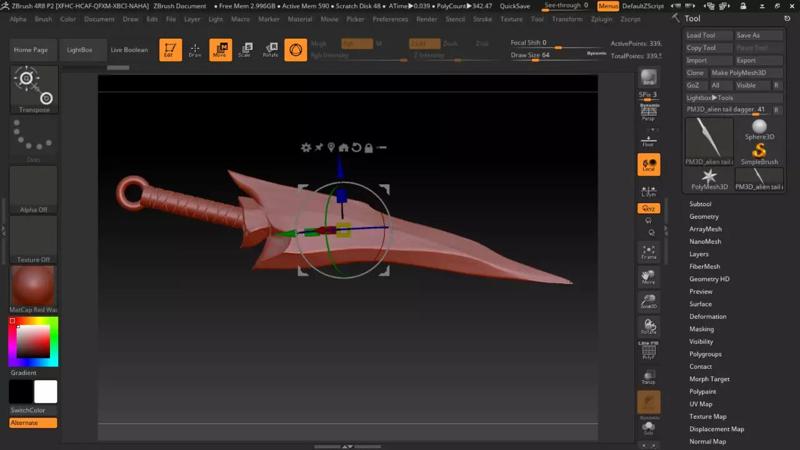Open the Alpha Off selector

[34, 189]
